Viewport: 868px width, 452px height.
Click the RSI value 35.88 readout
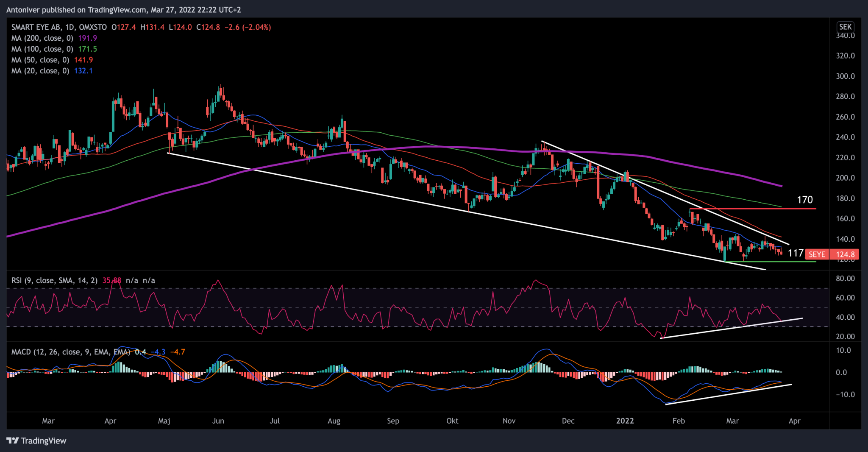111,281
